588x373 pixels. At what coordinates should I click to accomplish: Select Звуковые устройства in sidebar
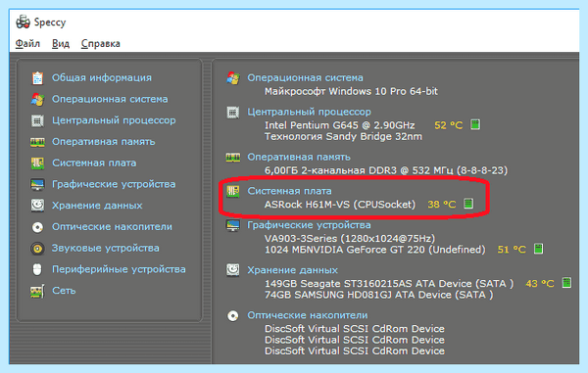click(106, 248)
